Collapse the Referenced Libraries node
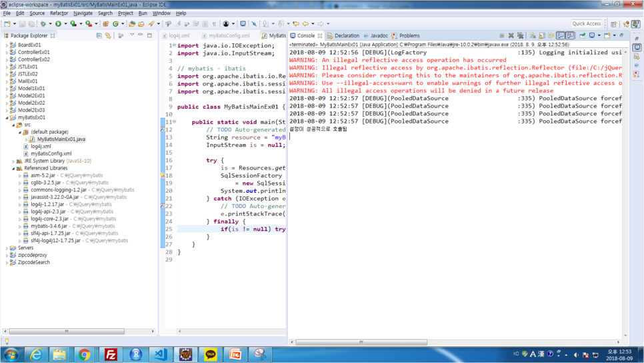 [x=13, y=169]
